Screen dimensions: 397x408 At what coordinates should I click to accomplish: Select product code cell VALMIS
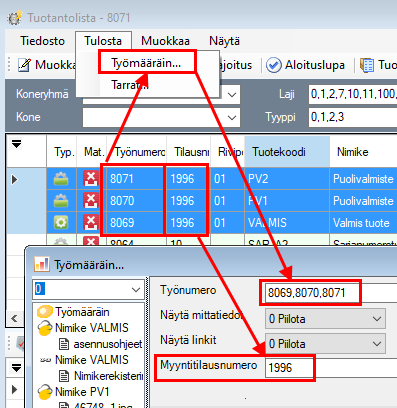(287, 223)
